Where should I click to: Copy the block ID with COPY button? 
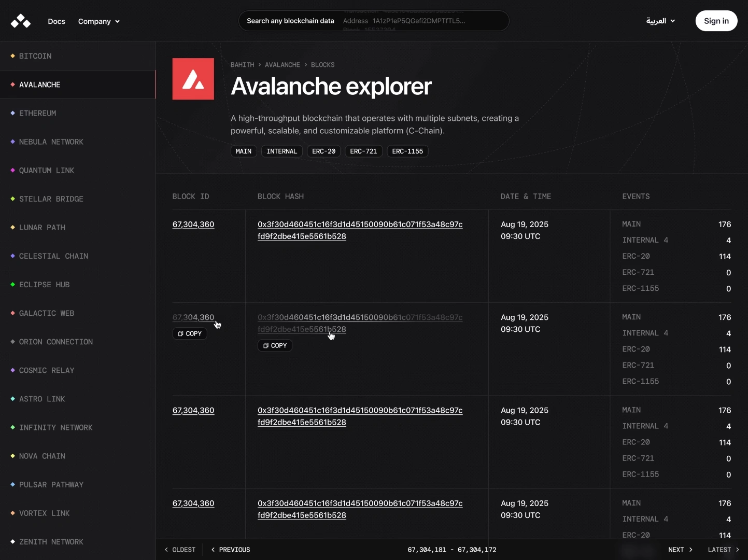(190, 333)
